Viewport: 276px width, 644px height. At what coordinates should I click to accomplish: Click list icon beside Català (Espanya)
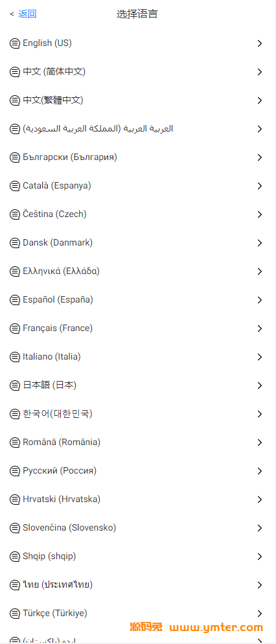point(15,186)
